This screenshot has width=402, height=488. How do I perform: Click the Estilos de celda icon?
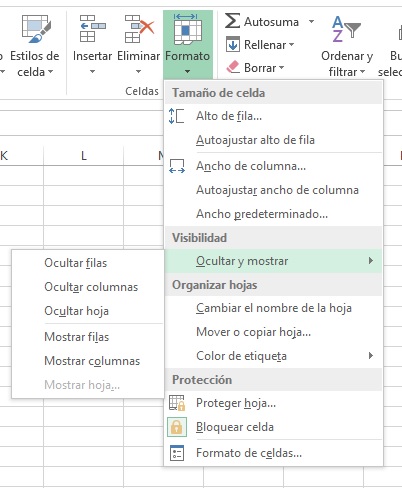point(36,29)
